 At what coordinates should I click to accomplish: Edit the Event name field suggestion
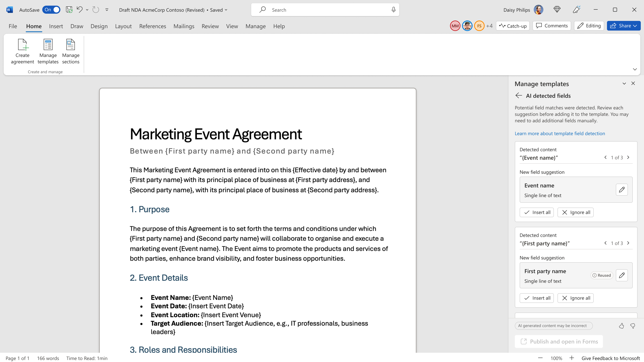[x=622, y=190]
